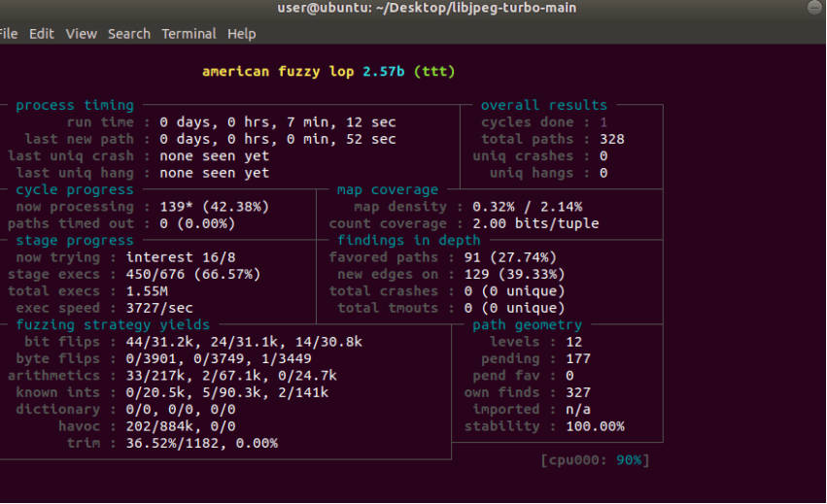The width and height of the screenshot is (827, 504).
Task: Click the run time value line
Action: 277,122
